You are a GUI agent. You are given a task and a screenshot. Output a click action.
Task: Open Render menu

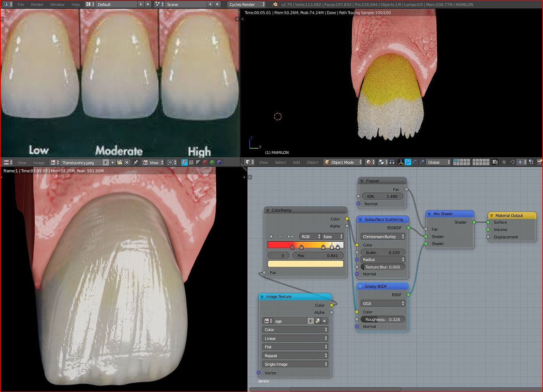click(x=37, y=4)
